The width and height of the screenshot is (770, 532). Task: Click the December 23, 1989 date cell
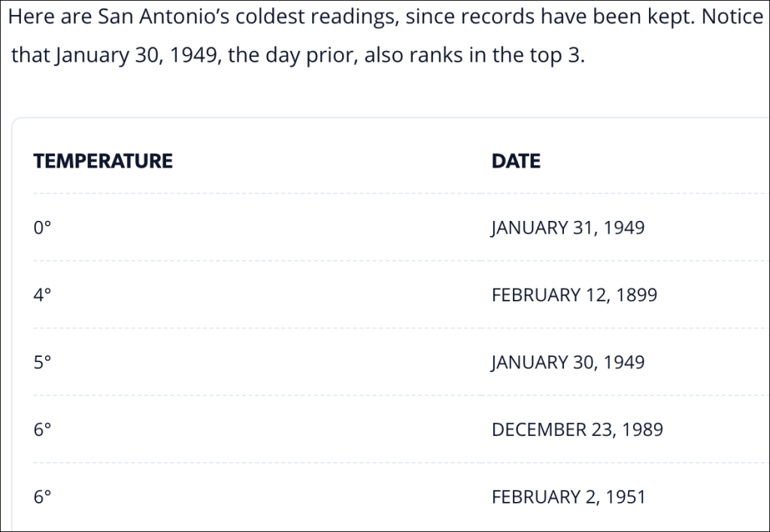577,430
